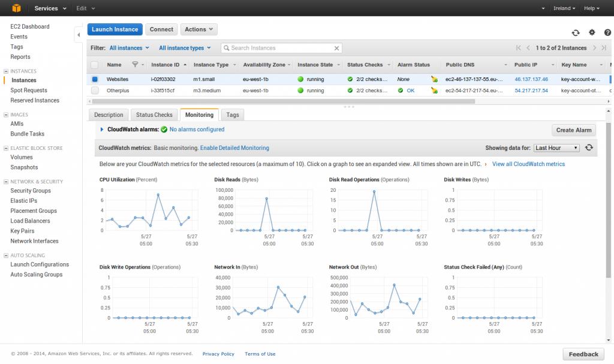Collapse the ELASTIC BLOCK STORE section
This screenshot has width=614, height=364.
point(6,148)
